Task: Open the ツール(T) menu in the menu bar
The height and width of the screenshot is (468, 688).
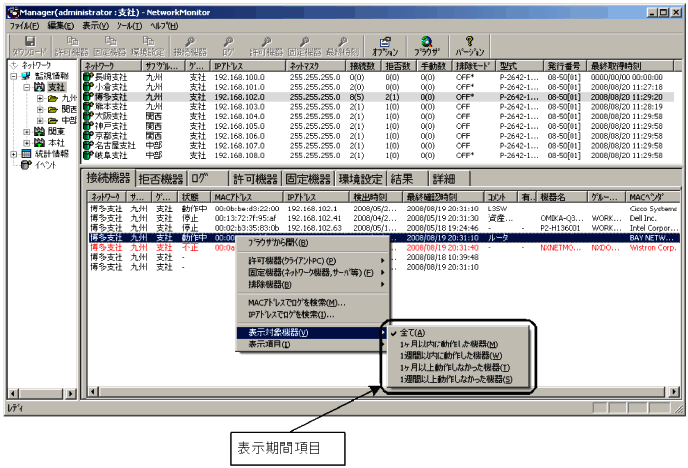Action: 128,23
